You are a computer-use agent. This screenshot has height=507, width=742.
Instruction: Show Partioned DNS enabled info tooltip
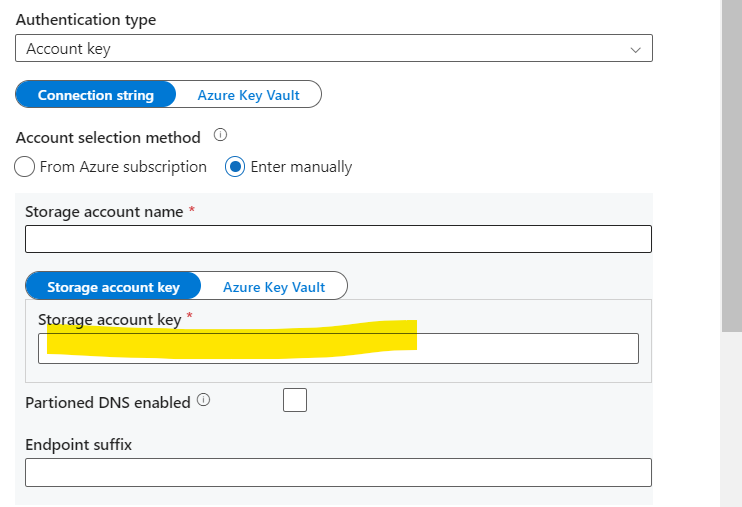pos(203,400)
